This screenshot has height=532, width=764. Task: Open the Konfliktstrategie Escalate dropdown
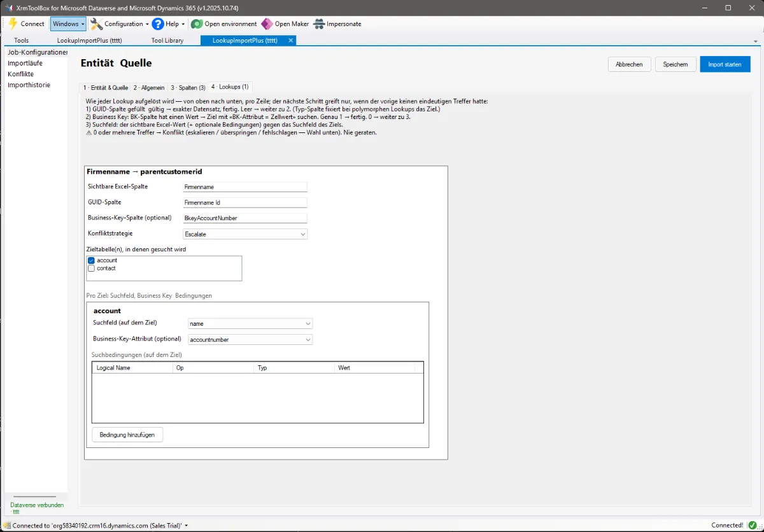[244, 234]
